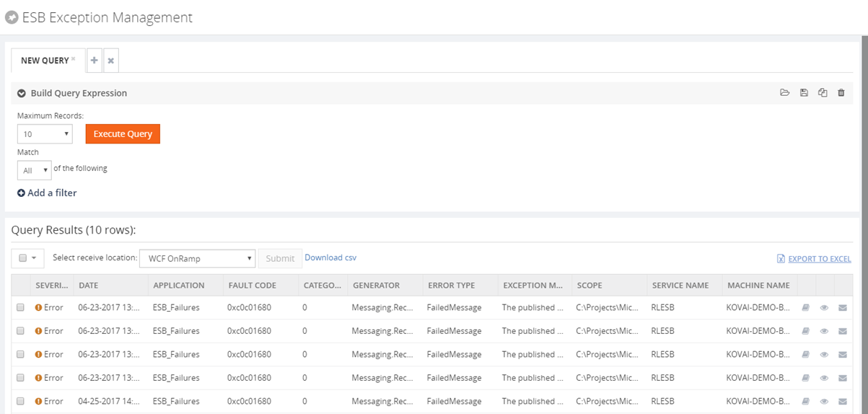
Task: Click 0xc0c01680 in the 04-25-2017 row
Action: [250, 401]
